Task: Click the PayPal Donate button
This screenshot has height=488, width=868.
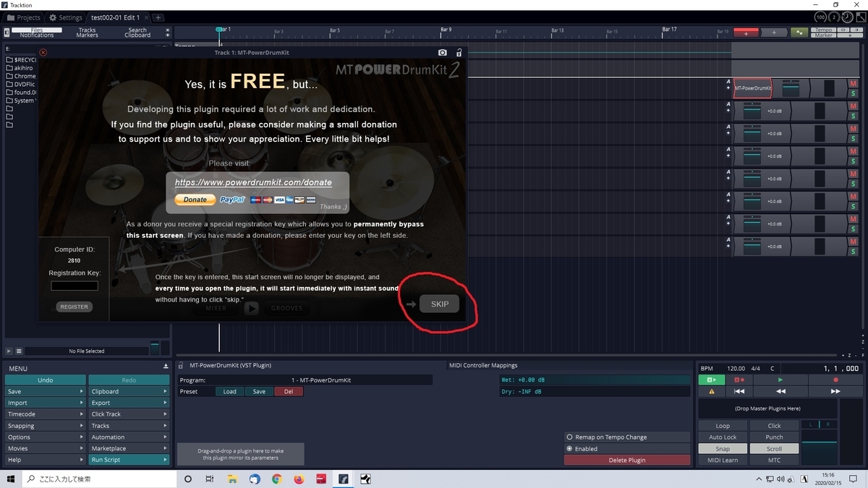Action: [x=195, y=200]
